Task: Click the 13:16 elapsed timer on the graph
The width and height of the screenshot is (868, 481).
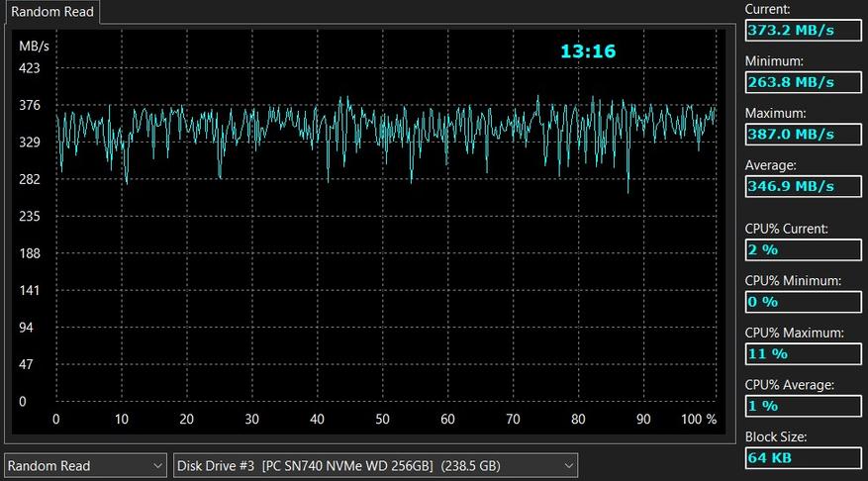Action: click(588, 50)
